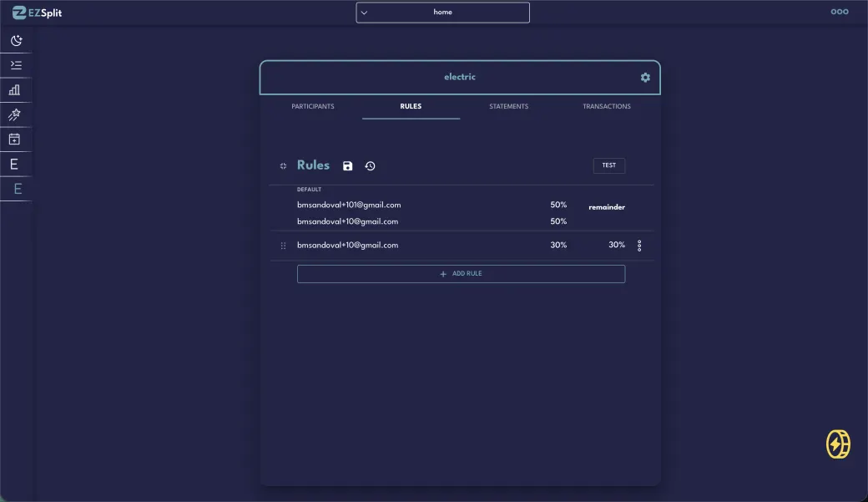Switch to the Rules tab

[x=411, y=106]
